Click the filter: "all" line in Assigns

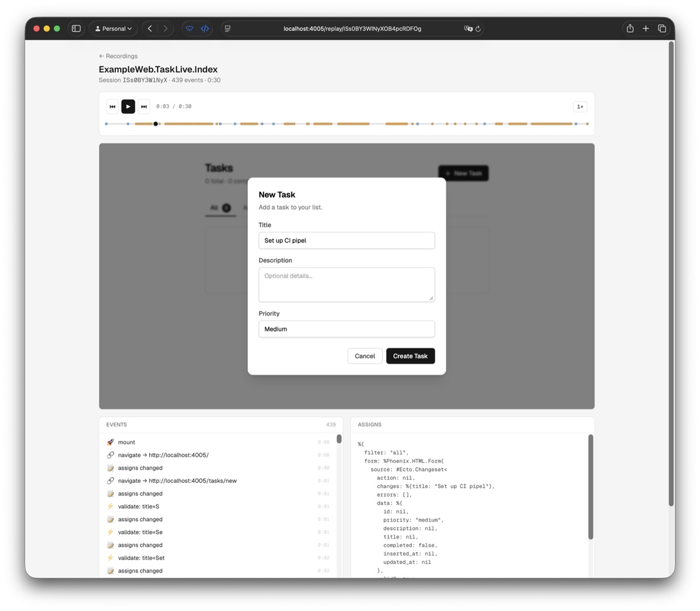[x=387, y=452]
